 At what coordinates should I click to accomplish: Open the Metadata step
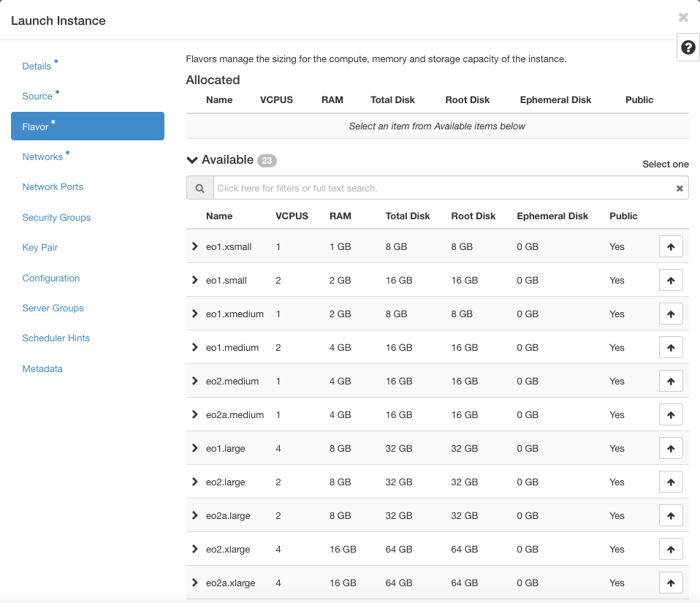(x=42, y=369)
